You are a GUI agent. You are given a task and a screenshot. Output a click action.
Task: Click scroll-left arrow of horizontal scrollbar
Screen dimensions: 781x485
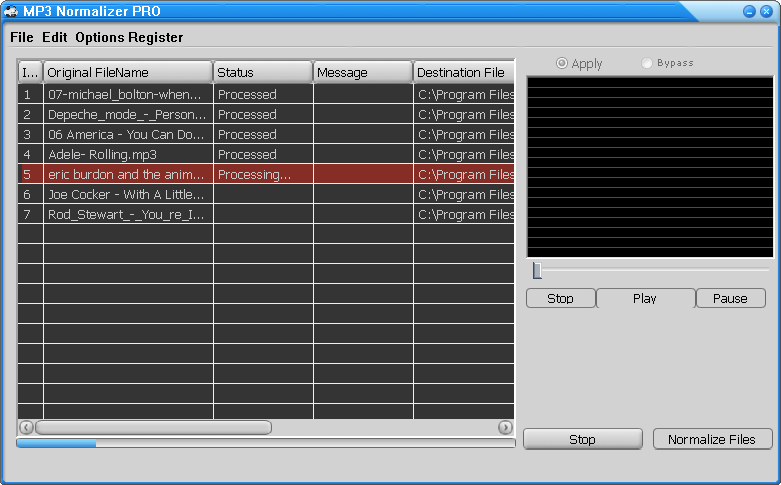[26, 427]
